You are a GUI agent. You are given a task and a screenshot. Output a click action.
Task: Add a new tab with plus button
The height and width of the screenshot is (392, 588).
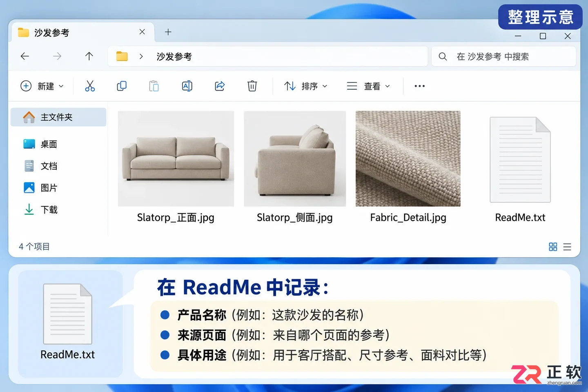168,32
